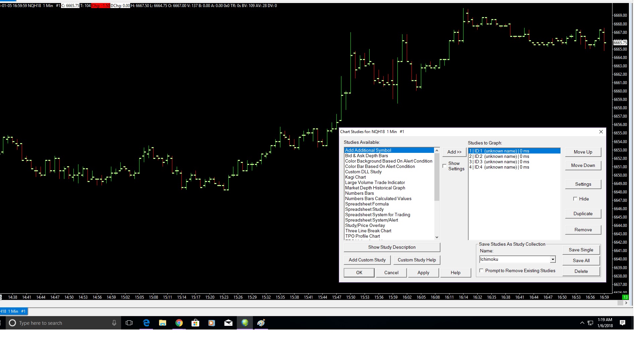Image resolution: width=644 pixels, height=362 pixels.
Task: Show hidden system tray icons
Action: click(x=582, y=323)
